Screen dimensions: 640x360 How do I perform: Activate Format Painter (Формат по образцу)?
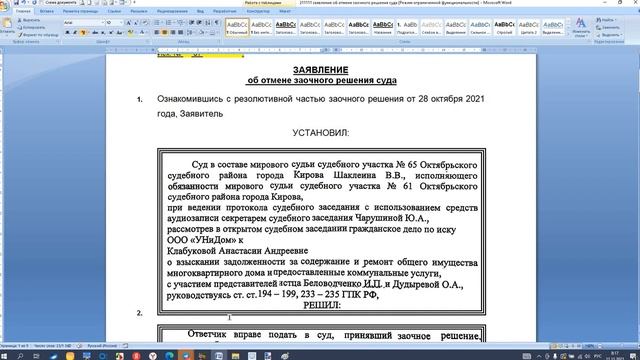(38, 35)
